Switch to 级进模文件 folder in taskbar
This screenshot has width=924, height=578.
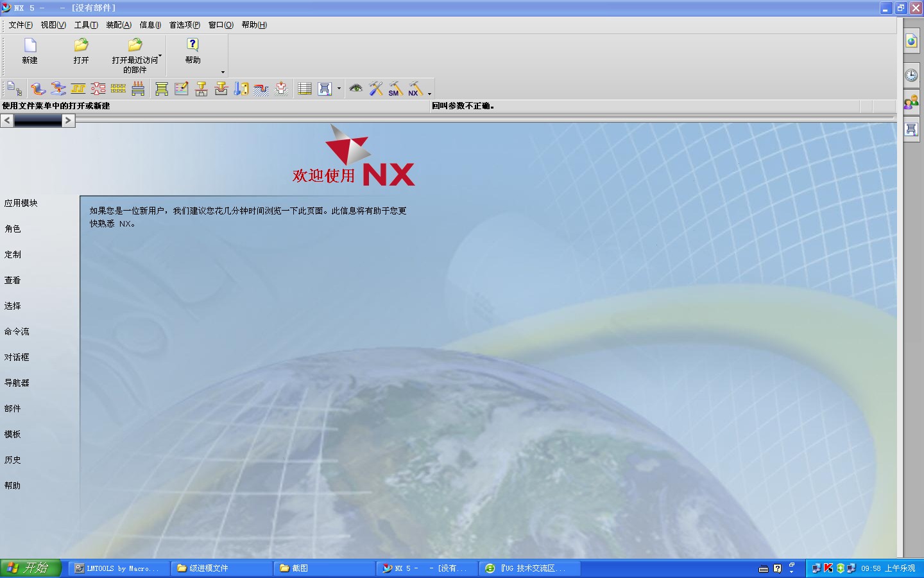[x=221, y=568]
